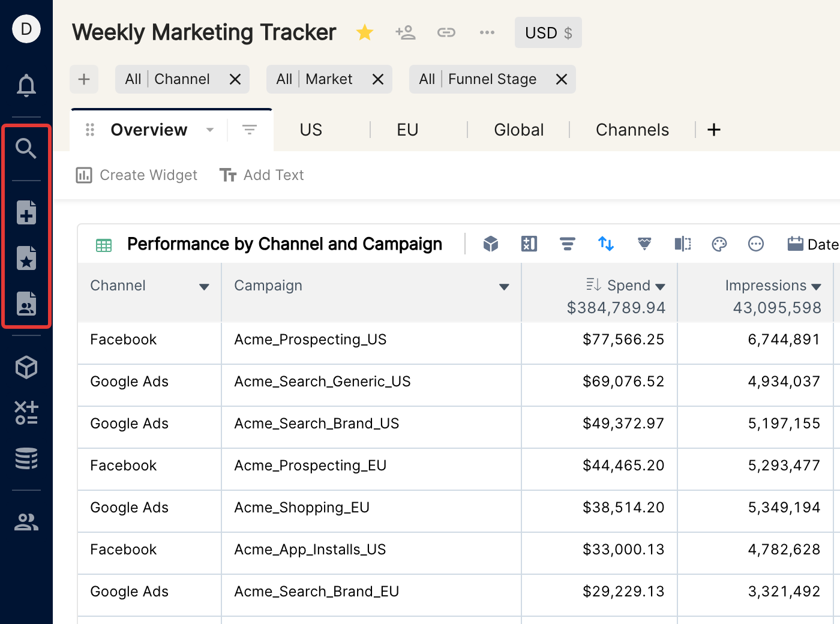Switch to the US tab
Screen dimensions: 840x624
311,130
